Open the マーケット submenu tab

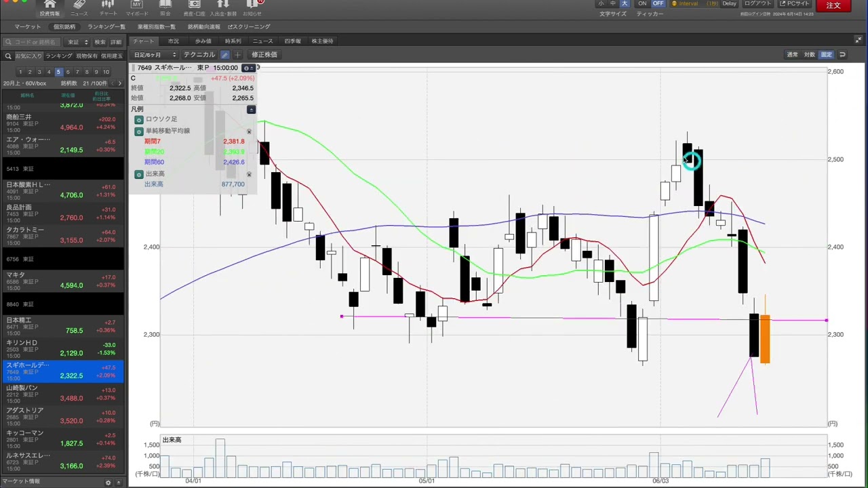(x=28, y=26)
